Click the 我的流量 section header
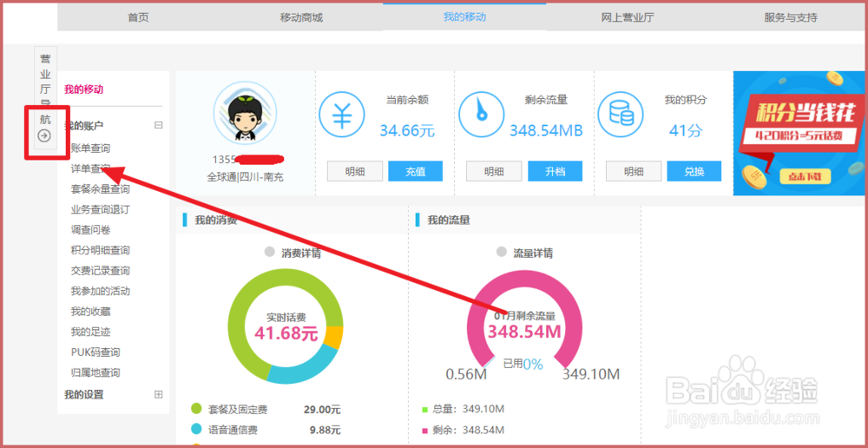The height and width of the screenshot is (448, 868). pos(449,221)
